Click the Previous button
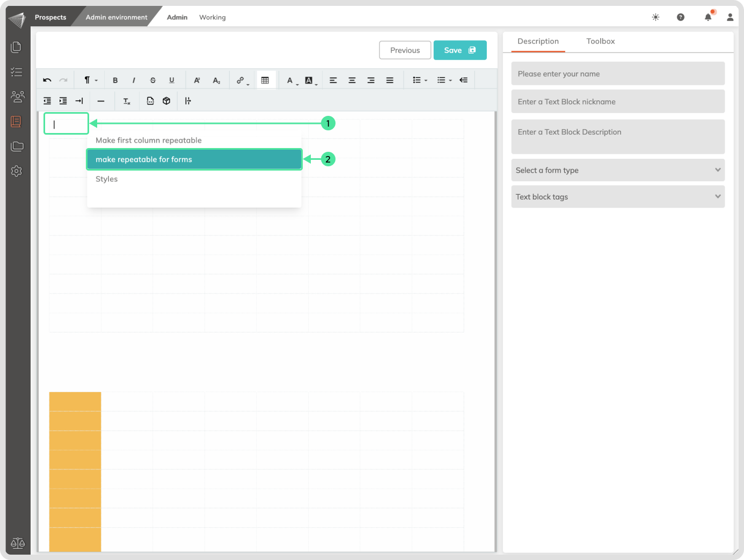 (x=405, y=50)
